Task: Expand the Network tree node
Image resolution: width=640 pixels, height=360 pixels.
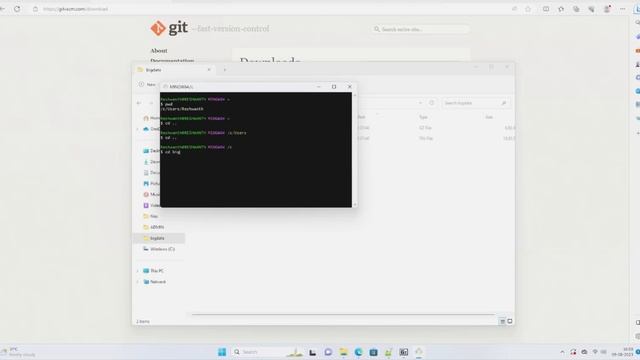Action: point(138,282)
